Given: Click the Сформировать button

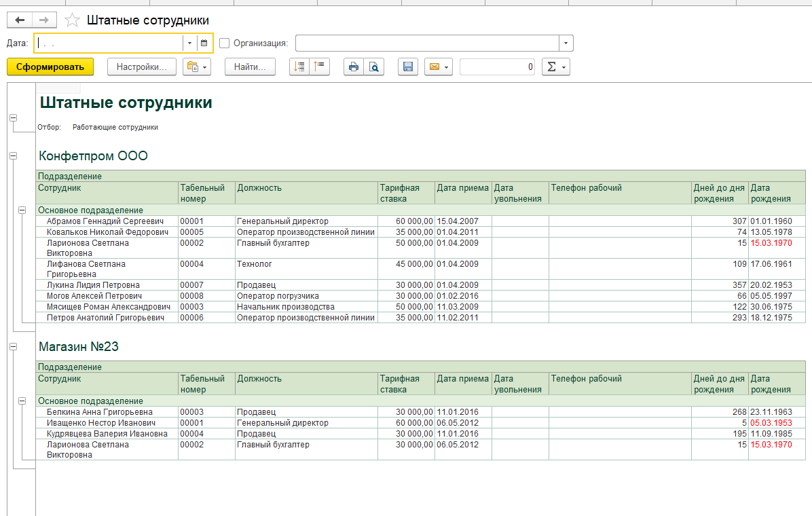Looking at the screenshot, I should [x=50, y=67].
